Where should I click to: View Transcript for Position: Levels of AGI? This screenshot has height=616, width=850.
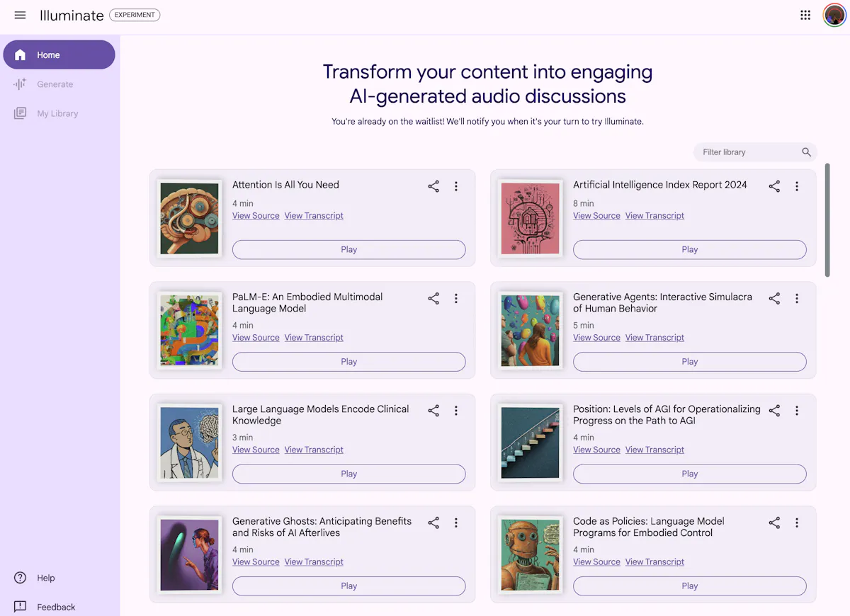click(x=654, y=450)
